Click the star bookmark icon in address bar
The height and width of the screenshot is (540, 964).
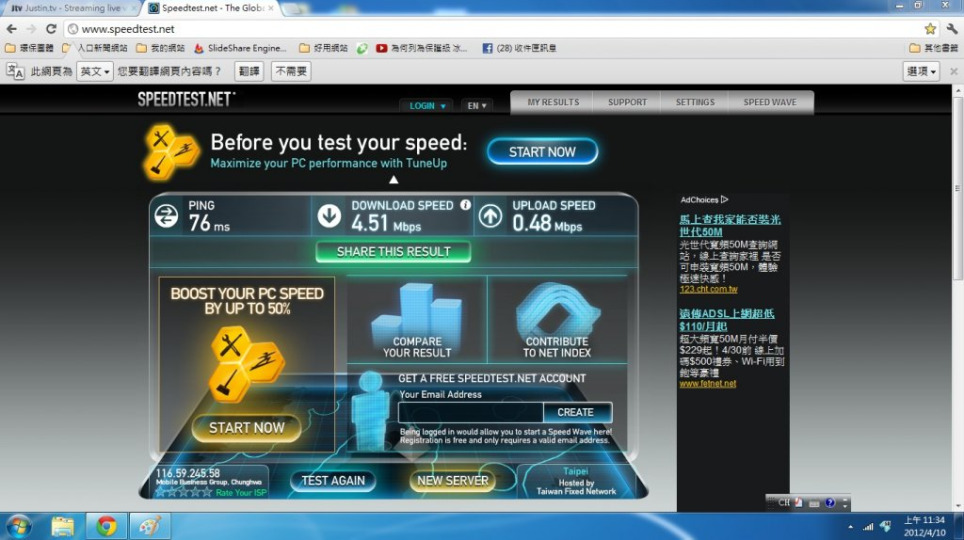point(930,29)
